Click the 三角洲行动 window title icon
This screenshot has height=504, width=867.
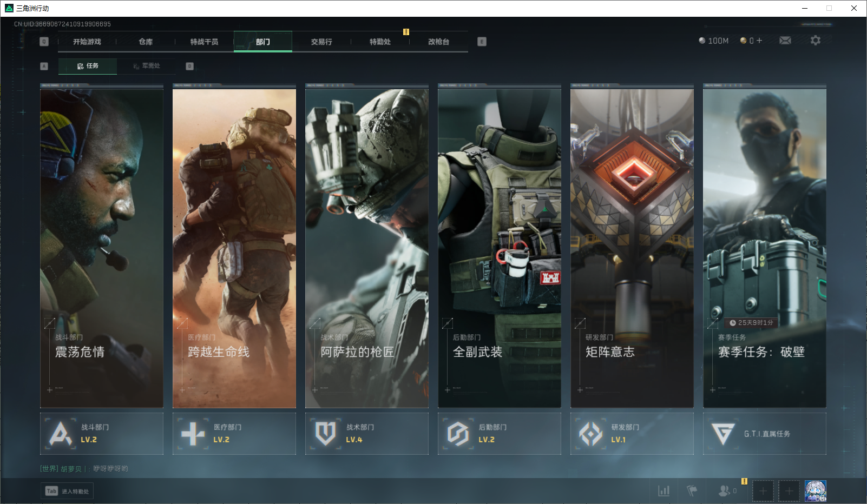click(x=9, y=8)
